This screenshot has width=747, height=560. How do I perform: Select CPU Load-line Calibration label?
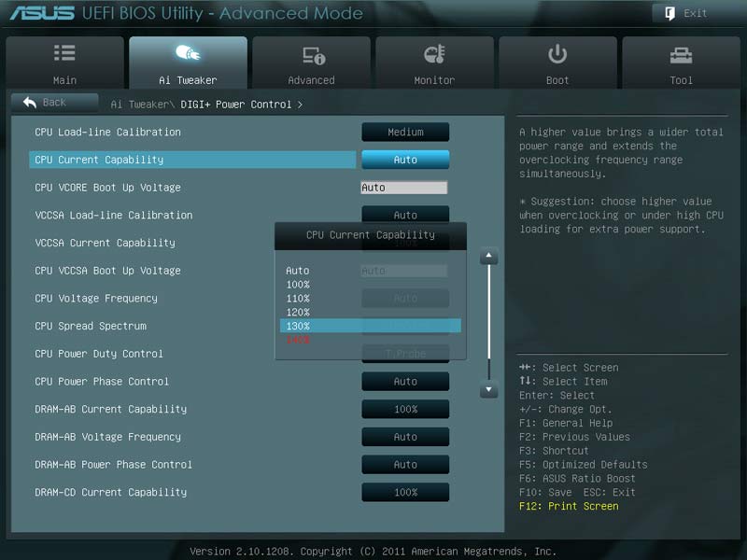tap(107, 132)
